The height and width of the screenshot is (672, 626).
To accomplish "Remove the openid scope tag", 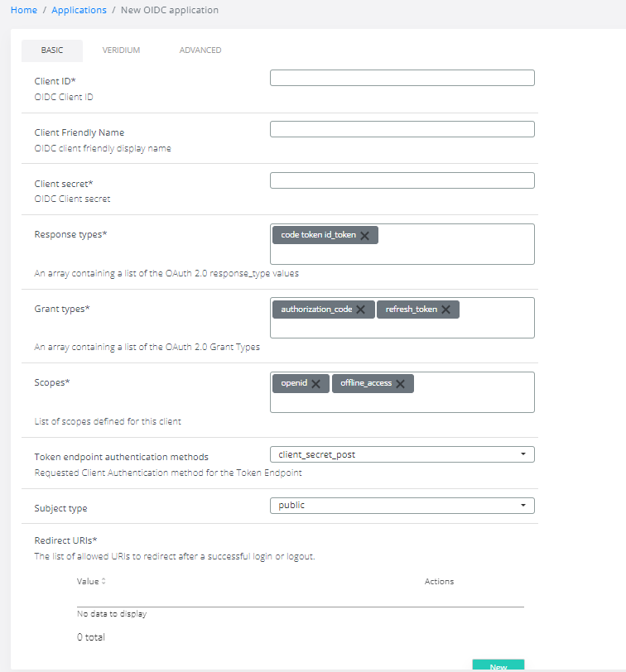I will coord(315,384).
